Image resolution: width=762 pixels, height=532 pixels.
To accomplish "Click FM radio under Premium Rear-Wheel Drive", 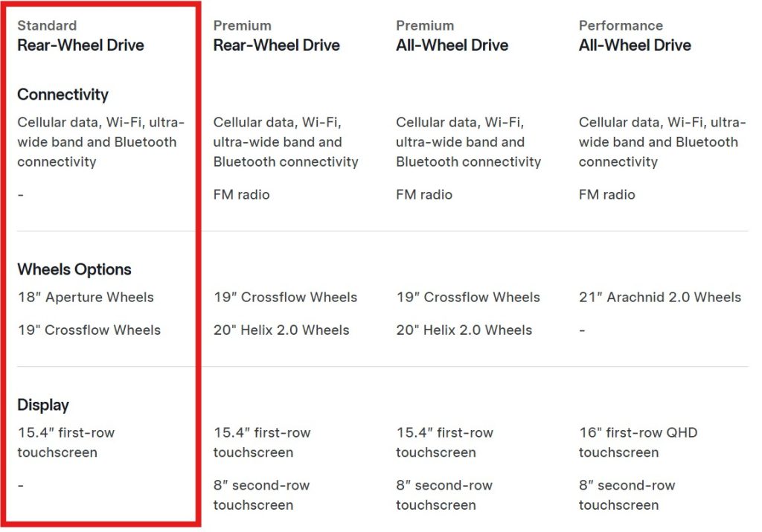I will pos(241,195).
